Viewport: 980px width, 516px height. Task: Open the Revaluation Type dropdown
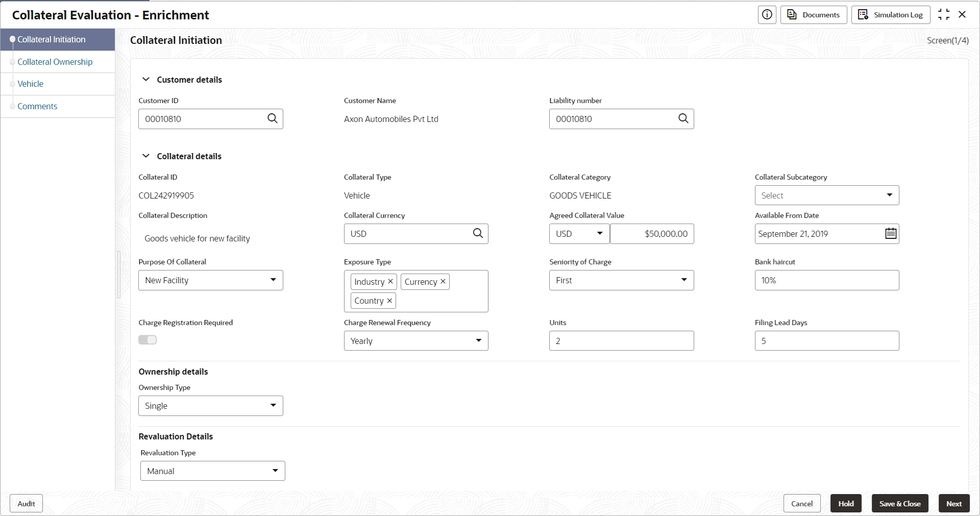[x=213, y=471]
